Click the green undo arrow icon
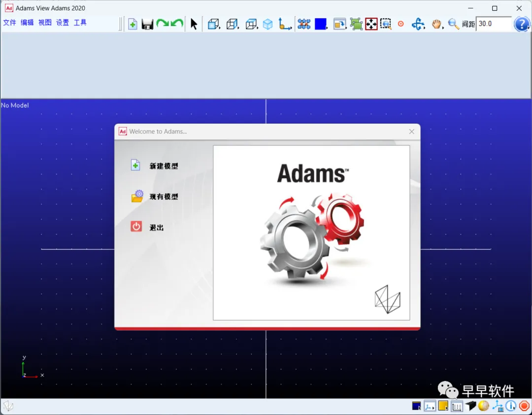Screen dimensions: 532x415 (177, 24)
